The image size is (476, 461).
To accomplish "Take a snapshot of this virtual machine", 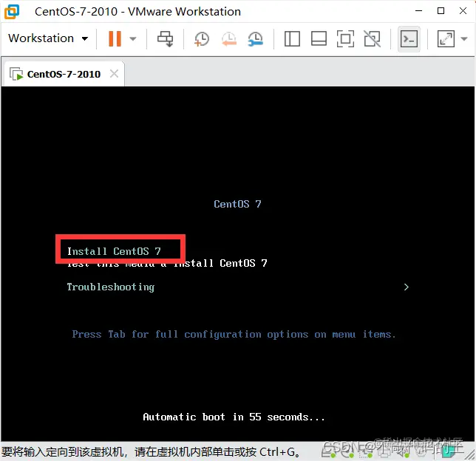I will 202,39.
